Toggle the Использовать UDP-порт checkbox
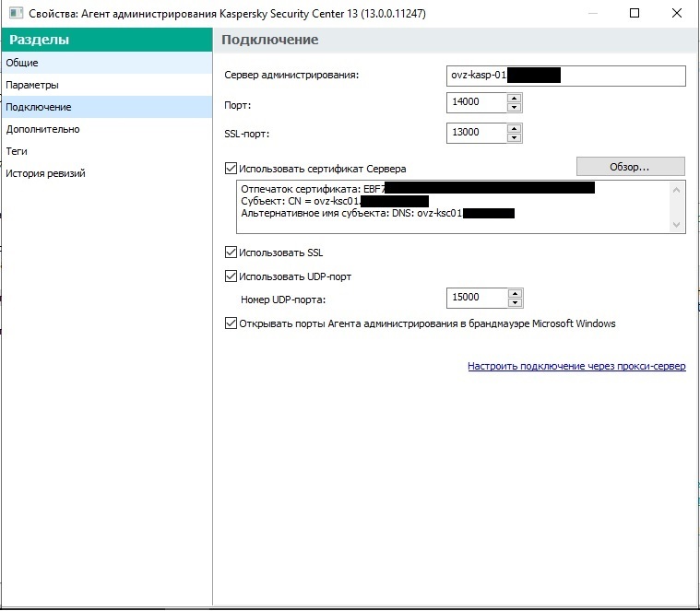The width and height of the screenshot is (700, 611). pos(231,276)
